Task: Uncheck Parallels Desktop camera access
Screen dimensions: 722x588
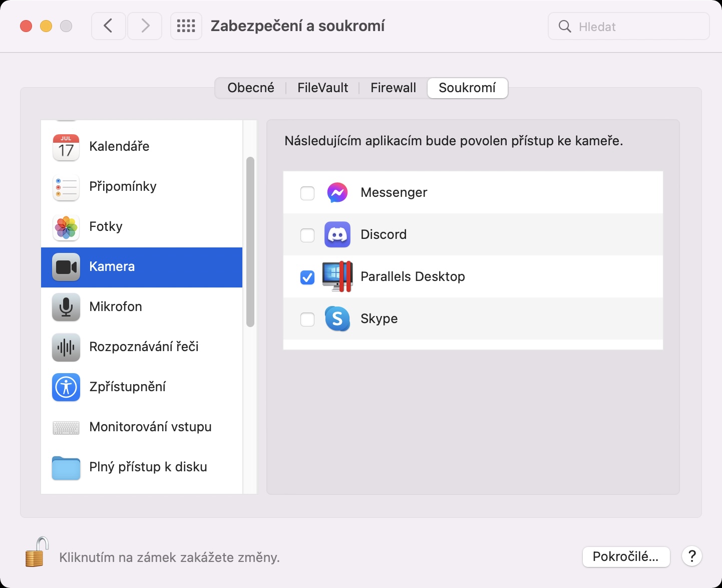Action: (x=307, y=277)
